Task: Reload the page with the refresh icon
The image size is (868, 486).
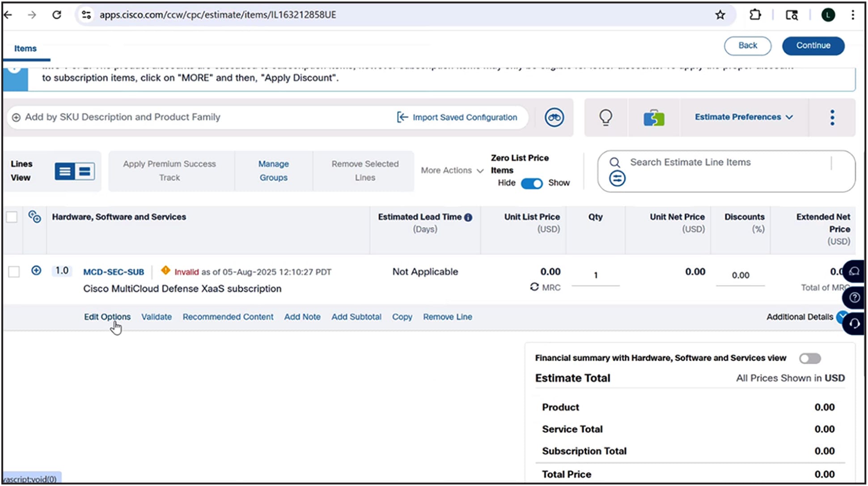Action: point(57,15)
